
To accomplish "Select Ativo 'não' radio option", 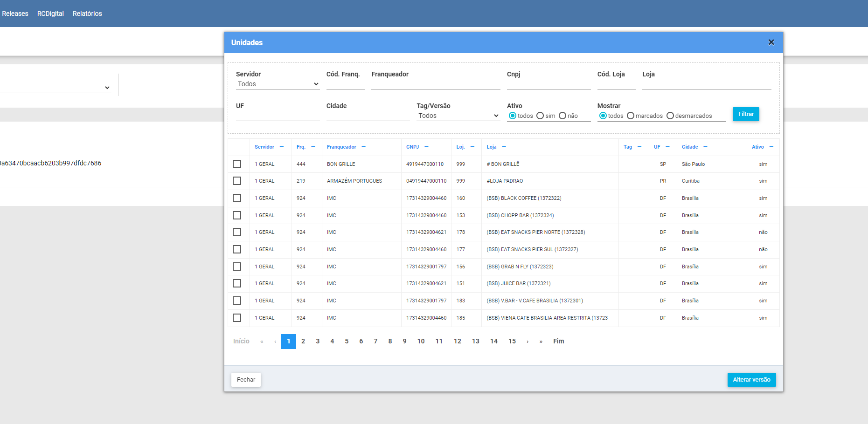I will (x=562, y=116).
